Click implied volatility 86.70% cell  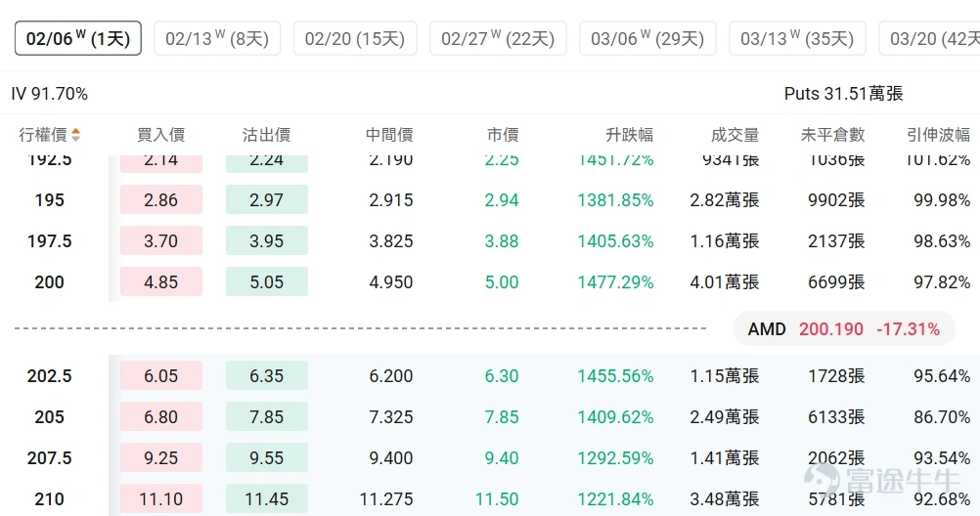[942, 416]
